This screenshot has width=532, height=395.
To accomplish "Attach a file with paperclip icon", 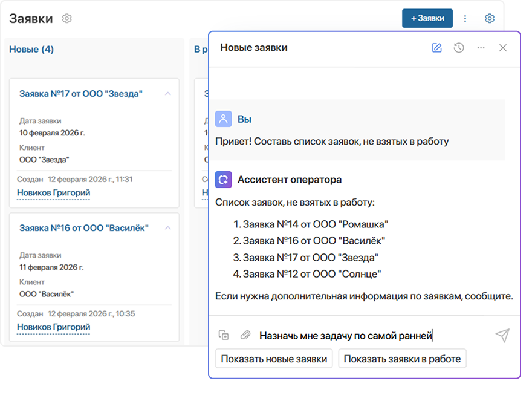I will click(x=245, y=335).
